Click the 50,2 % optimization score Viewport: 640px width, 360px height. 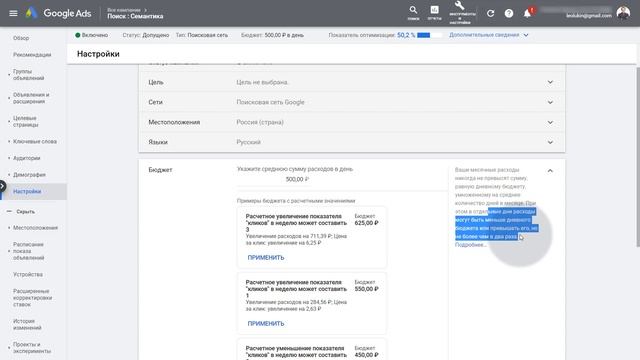[x=406, y=35]
